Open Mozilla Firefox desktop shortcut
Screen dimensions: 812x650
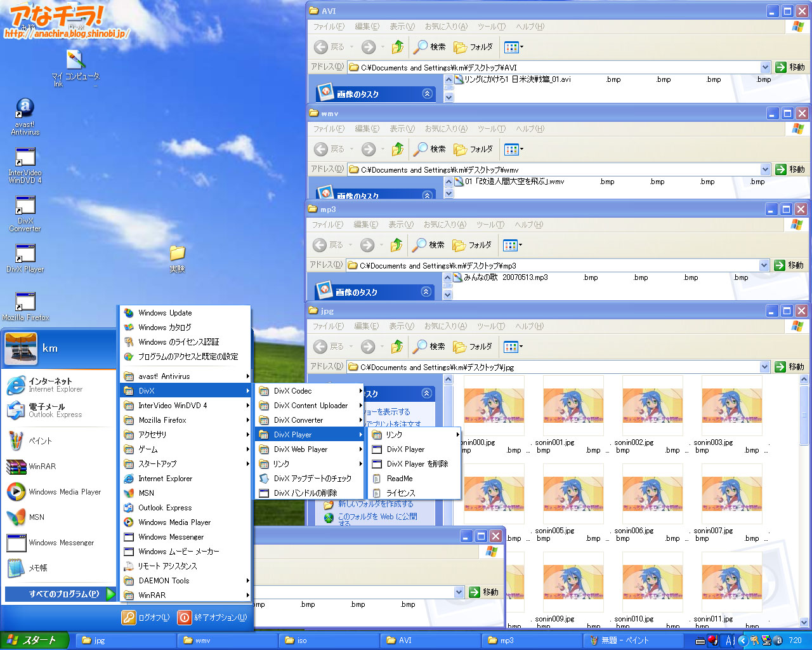[x=25, y=307]
